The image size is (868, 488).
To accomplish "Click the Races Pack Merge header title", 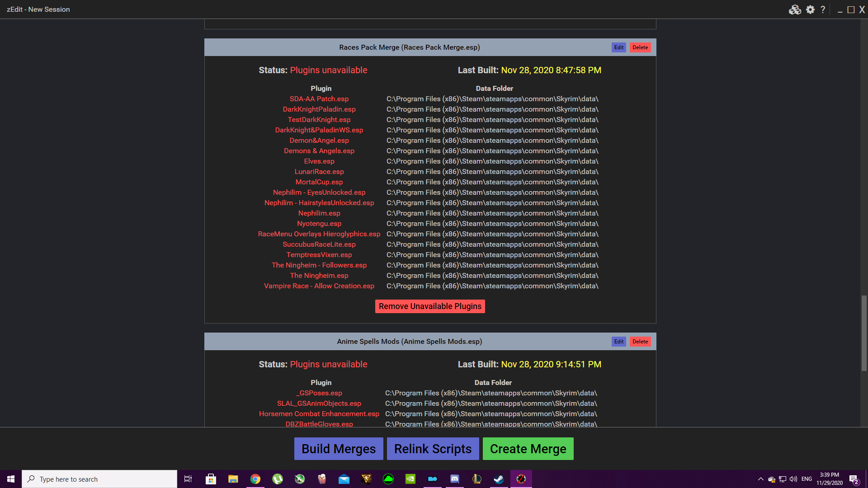I will 410,47.
